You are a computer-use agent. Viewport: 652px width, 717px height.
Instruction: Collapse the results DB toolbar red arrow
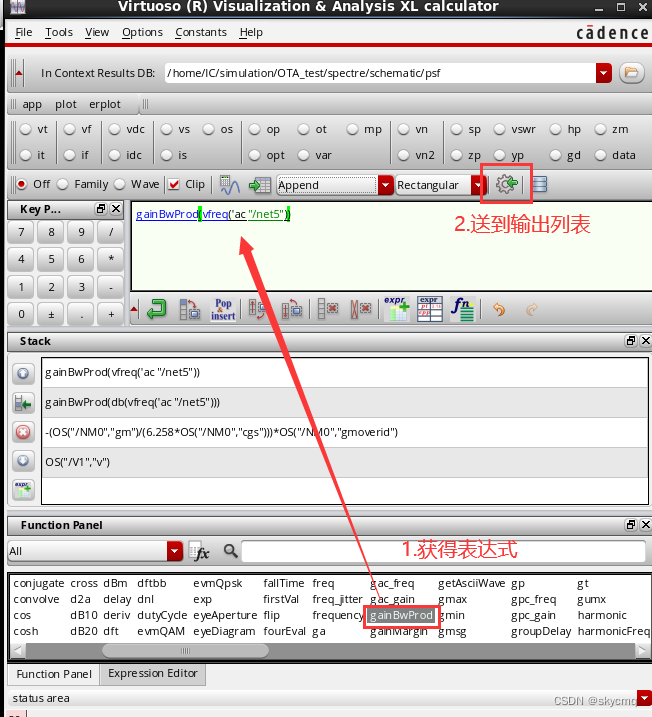coord(19,73)
